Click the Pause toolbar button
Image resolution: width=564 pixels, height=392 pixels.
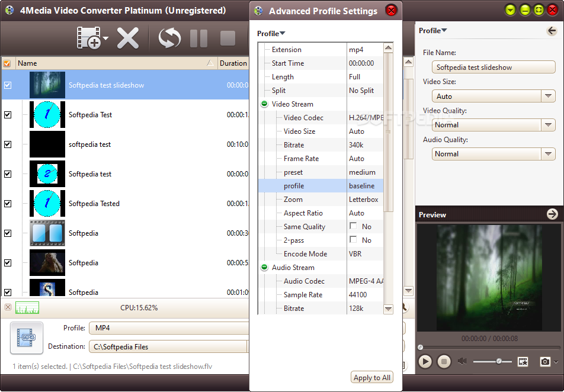pyautogui.click(x=198, y=38)
